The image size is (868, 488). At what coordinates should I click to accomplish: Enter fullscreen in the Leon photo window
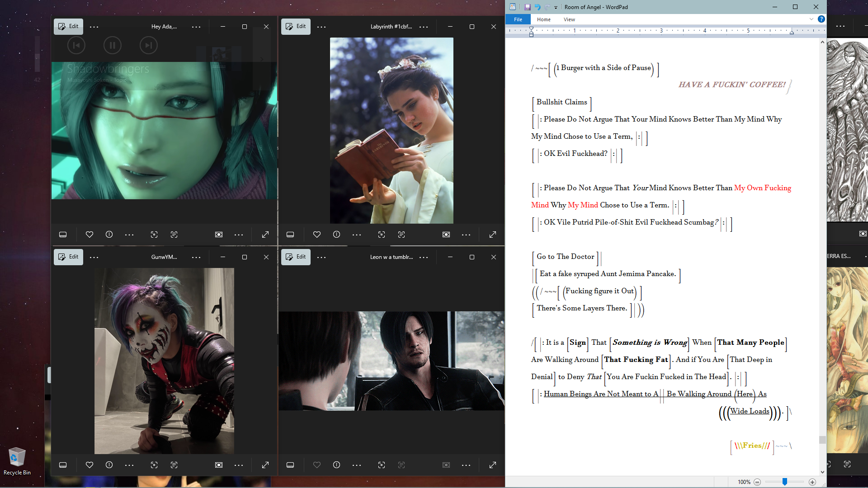pos(493,465)
